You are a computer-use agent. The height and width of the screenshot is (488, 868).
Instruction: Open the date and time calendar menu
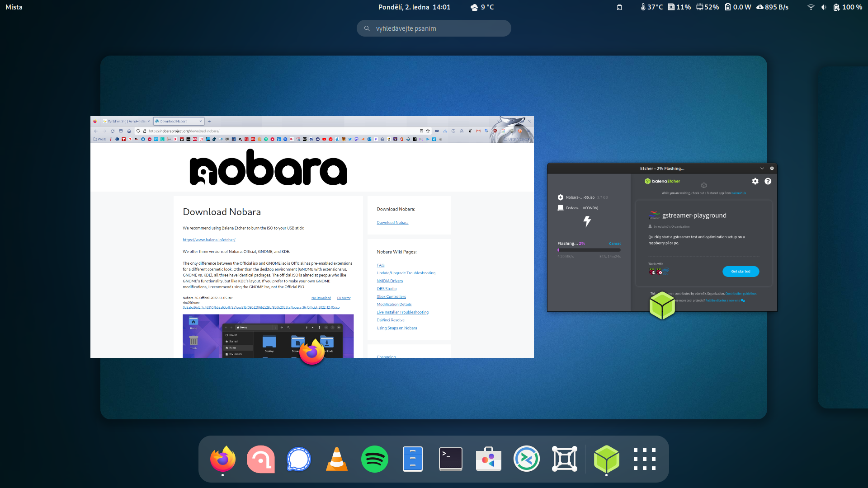(x=414, y=7)
